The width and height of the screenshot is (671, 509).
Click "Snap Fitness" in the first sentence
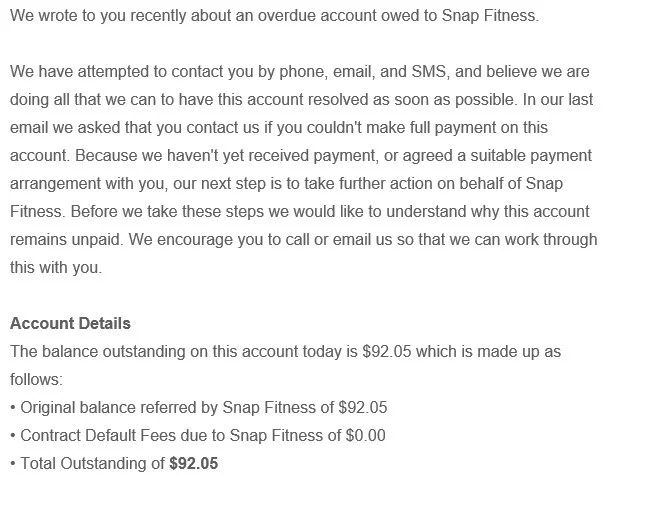pyautogui.click(x=490, y=16)
